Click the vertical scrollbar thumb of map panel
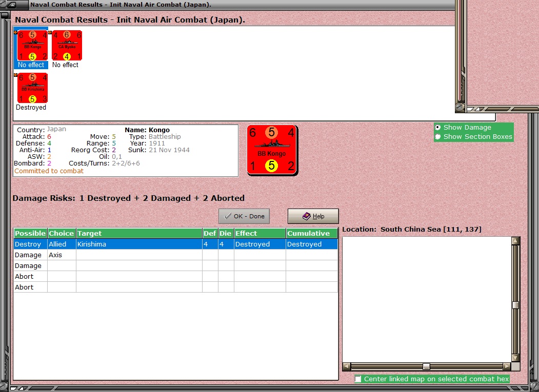539x392 pixels. (x=515, y=305)
